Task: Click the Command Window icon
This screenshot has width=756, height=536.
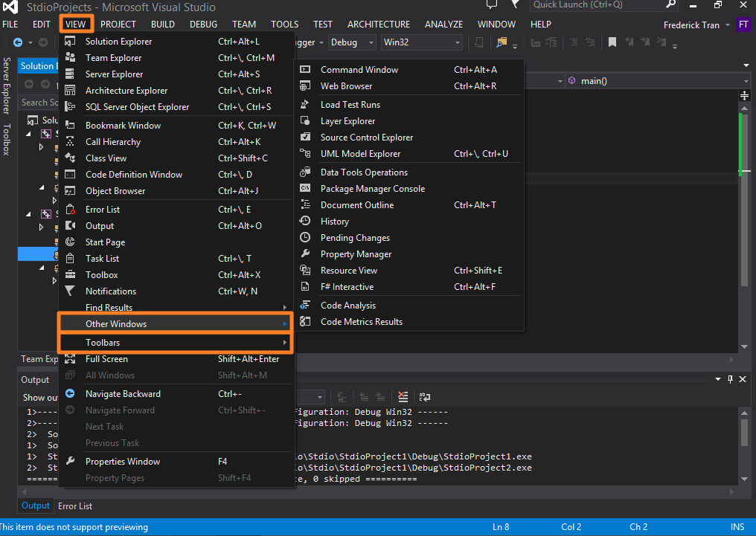Action: point(305,70)
